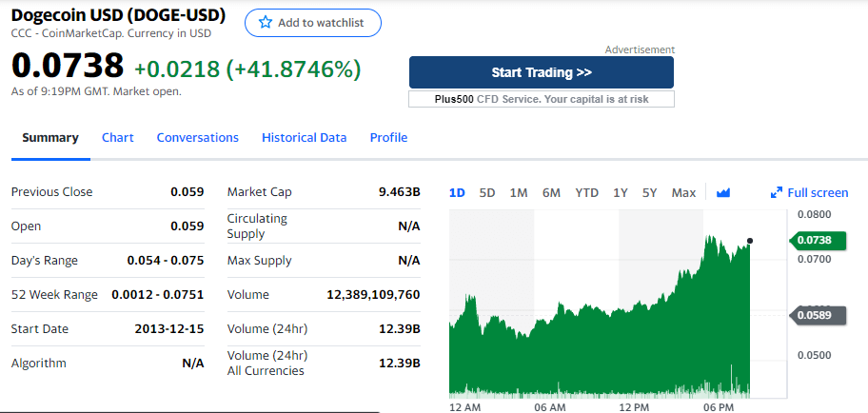
Task: Switch chart to 5D range
Action: pyautogui.click(x=487, y=192)
